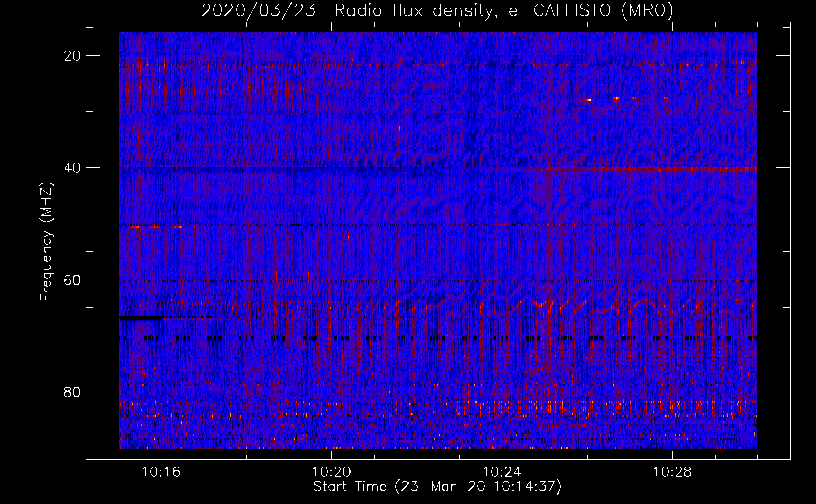
Task: Click the black bar near 67 MHz at the spectrogram's left edge
Action: pyautogui.click(x=141, y=318)
